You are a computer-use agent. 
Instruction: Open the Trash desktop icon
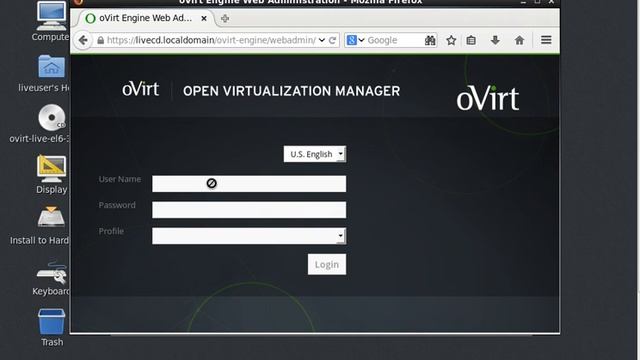coord(51,322)
